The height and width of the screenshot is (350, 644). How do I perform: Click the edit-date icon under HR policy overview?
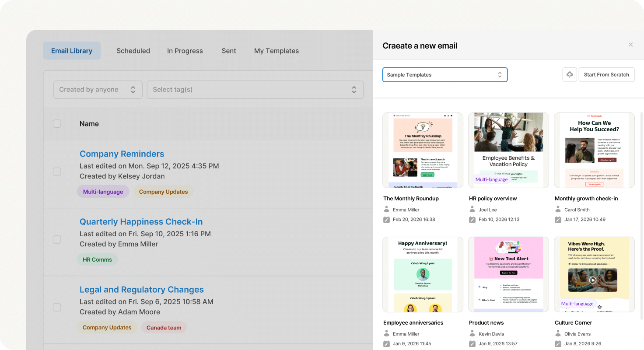472,219
